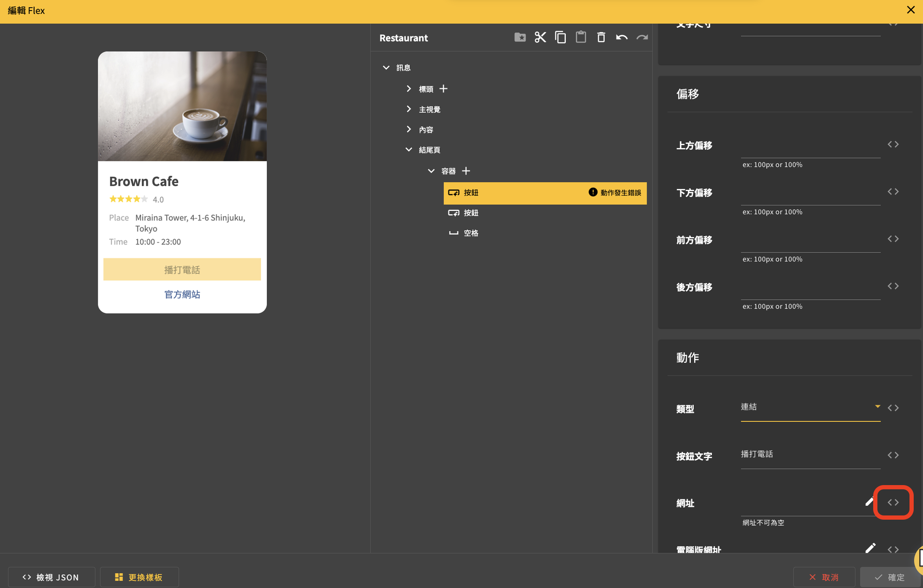Screen dimensions: 923x588
Task: Click the 取消 button
Action: tap(824, 577)
